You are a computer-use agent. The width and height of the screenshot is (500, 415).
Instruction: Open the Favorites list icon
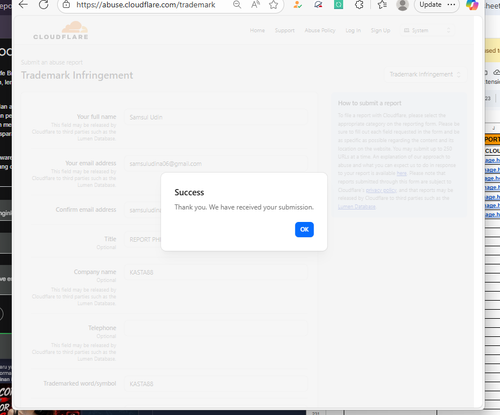pyautogui.click(x=382, y=5)
